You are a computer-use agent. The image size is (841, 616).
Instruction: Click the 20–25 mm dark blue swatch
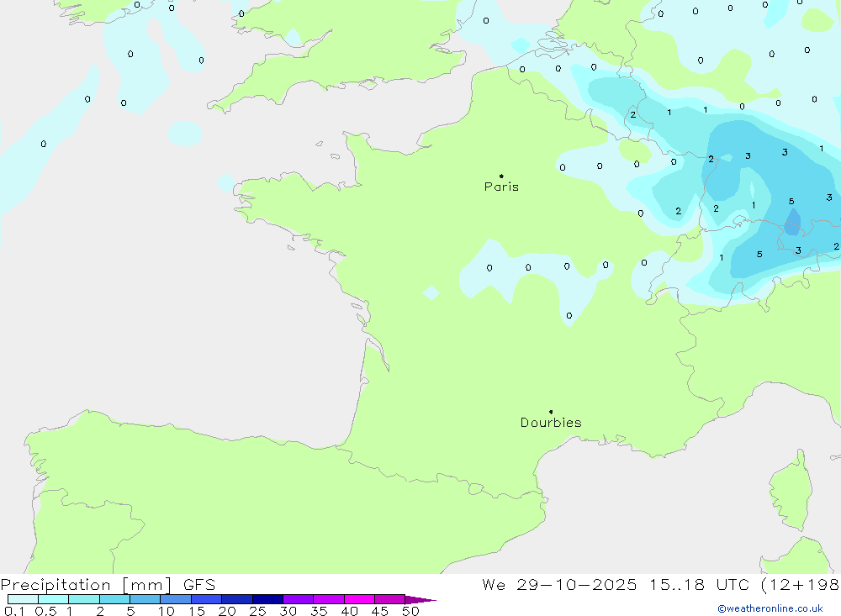[x=237, y=599]
